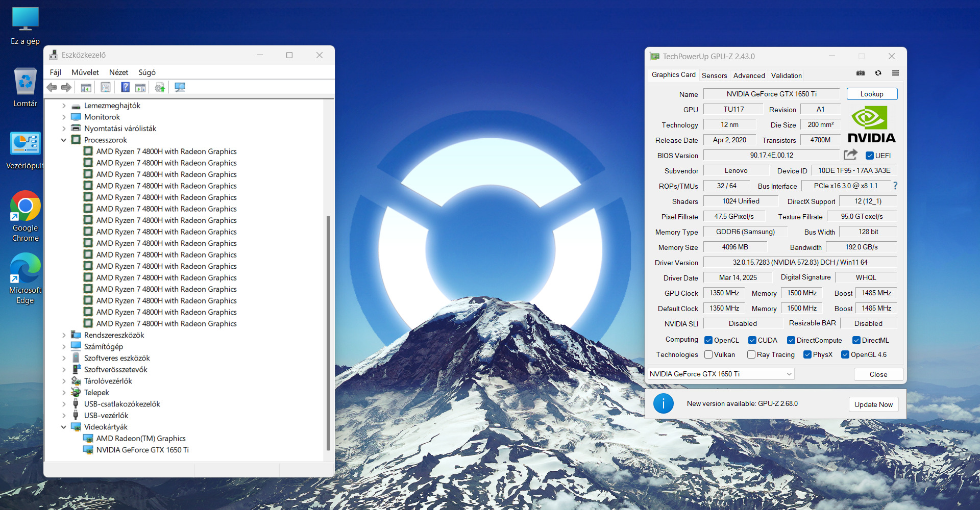This screenshot has height=510, width=980.
Task: Click the blue question mark Help icon
Action: tap(125, 87)
